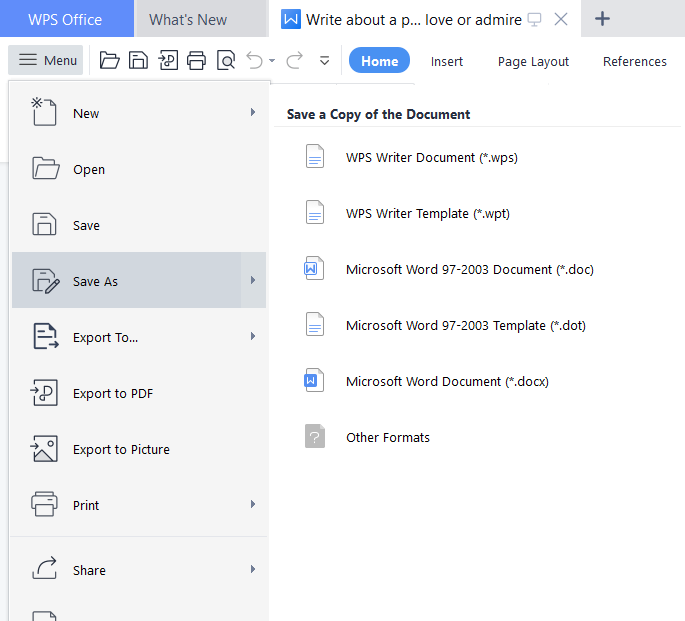
Task: Choose Export To... in the file menu
Action: (139, 337)
